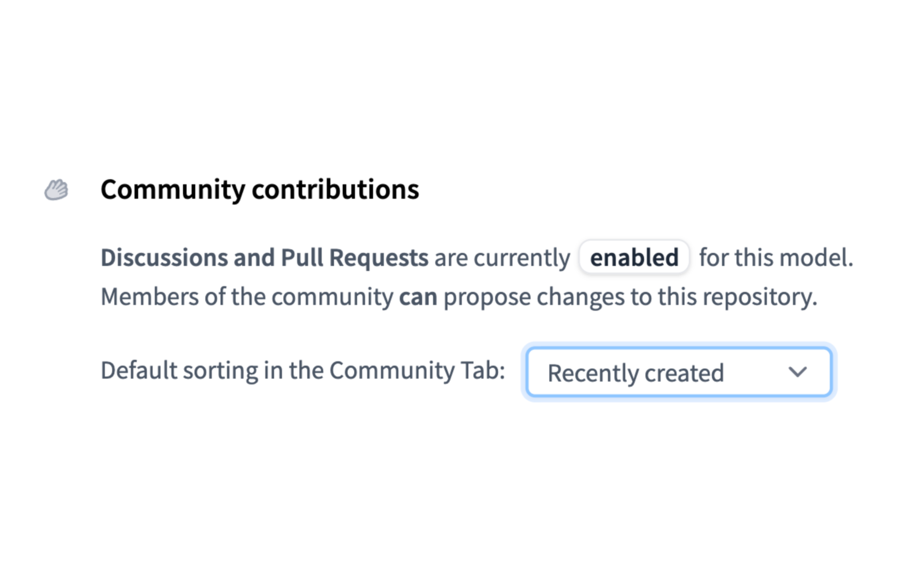The width and height of the screenshot is (915, 588).
Task: Click the chevron arrow in sorting dropdown
Action: pyautogui.click(x=797, y=372)
